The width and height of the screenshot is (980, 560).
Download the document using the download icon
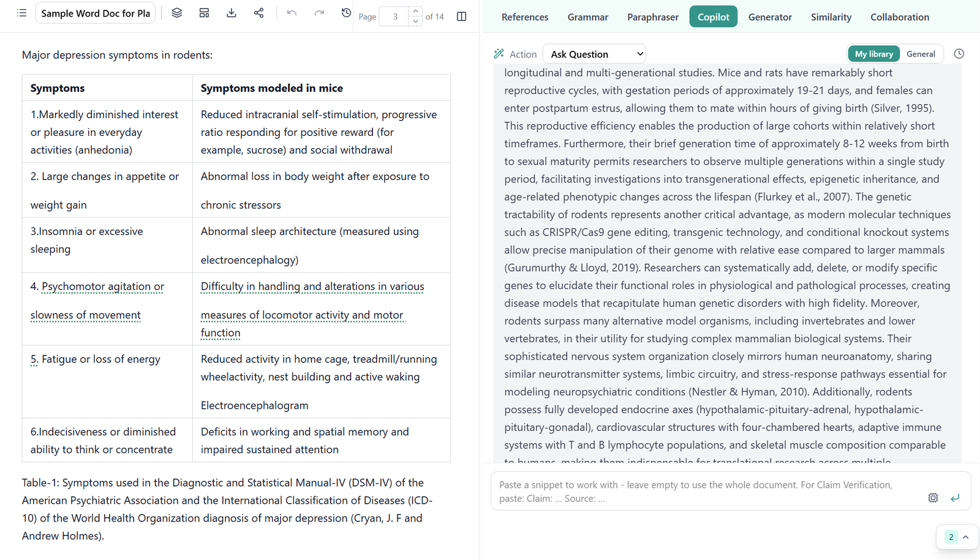tap(232, 13)
